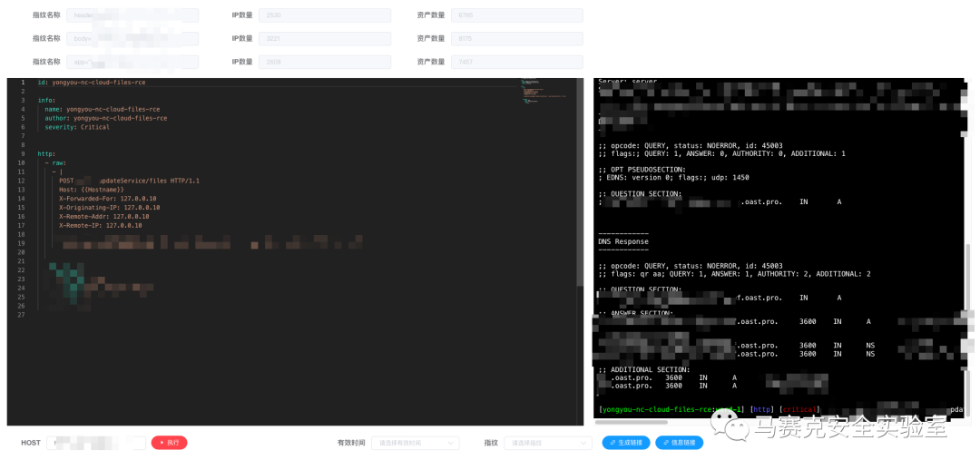Click the 'info:' line in editor
Image resolution: width=980 pixels, height=470 pixels.
[46, 100]
